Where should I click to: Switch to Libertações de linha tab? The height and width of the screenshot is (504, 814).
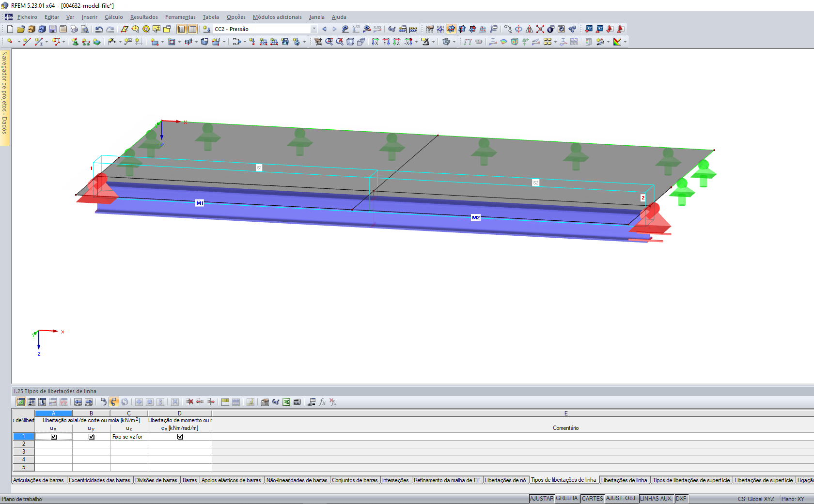click(x=624, y=480)
